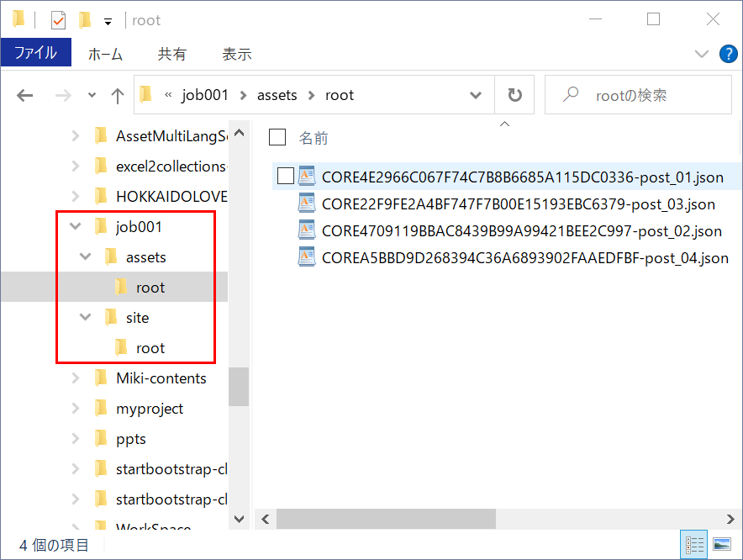Sort by the 名前 column header
This screenshot has width=743, height=560.
pos(314,138)
